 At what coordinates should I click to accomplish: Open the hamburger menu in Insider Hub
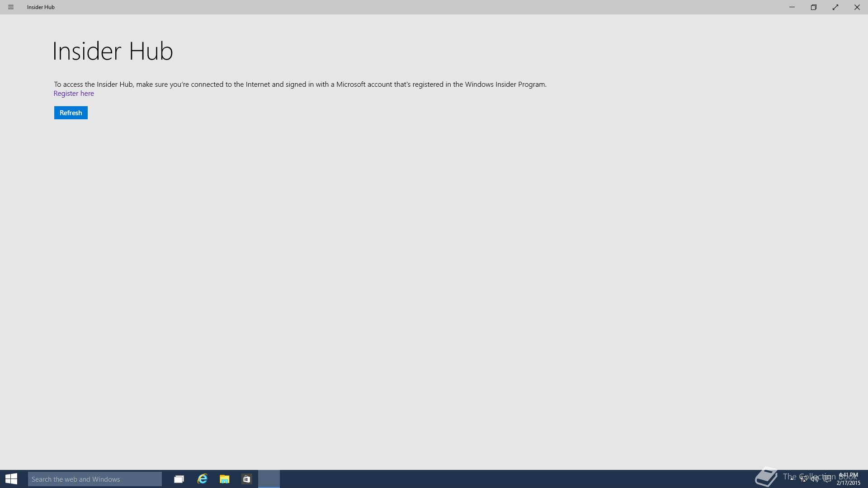point(11,7)
